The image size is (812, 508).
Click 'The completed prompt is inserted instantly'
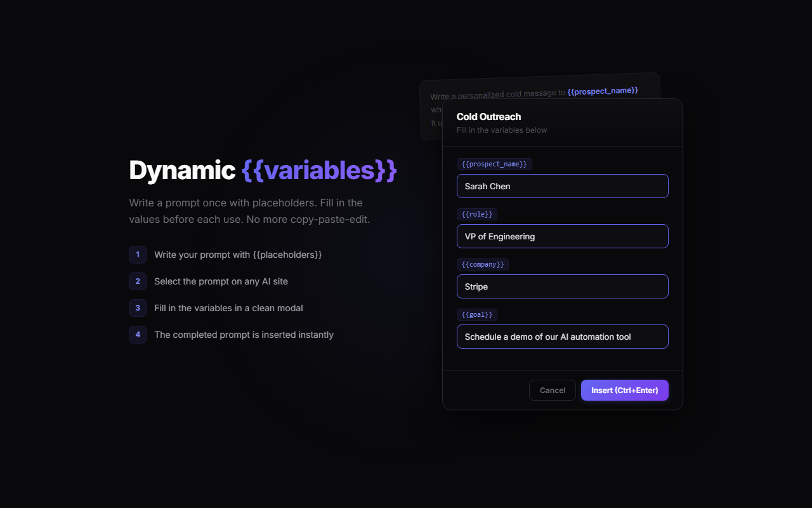click(x=244, y=335)
